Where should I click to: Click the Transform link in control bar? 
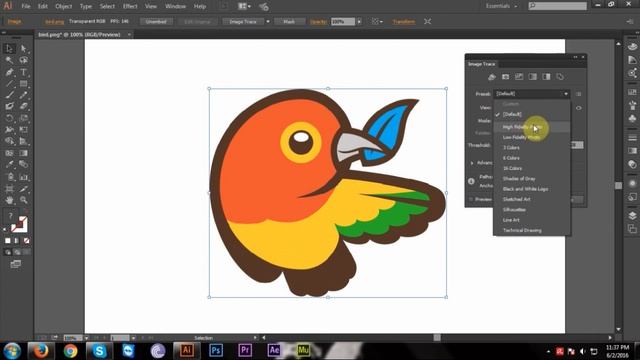tap(403, 21)
